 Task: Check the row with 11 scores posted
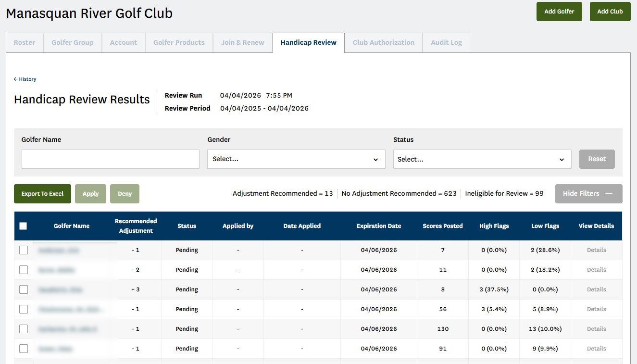point(24,270)
